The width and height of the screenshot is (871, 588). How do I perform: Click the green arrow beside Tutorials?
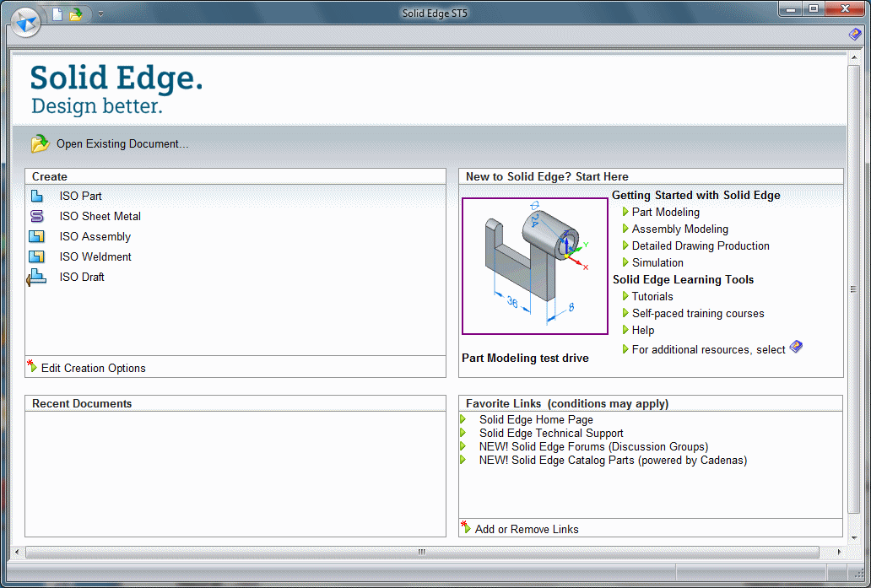coord(625,296)
